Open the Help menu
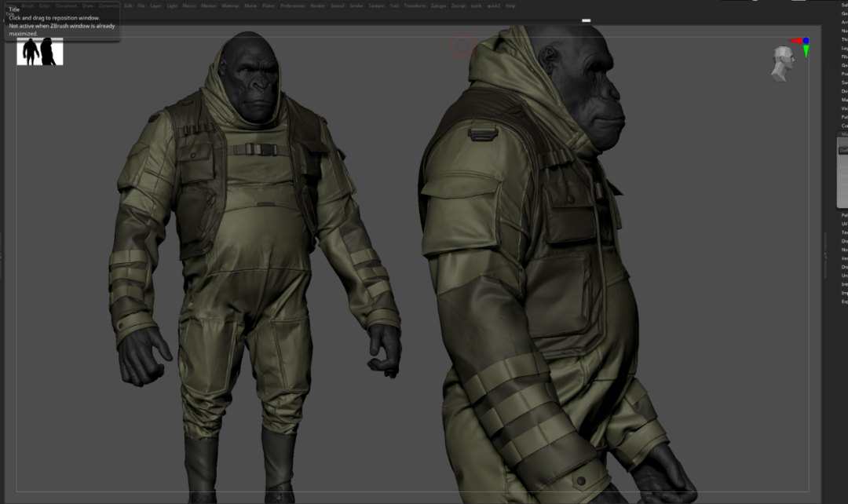 tap(510, 6)
